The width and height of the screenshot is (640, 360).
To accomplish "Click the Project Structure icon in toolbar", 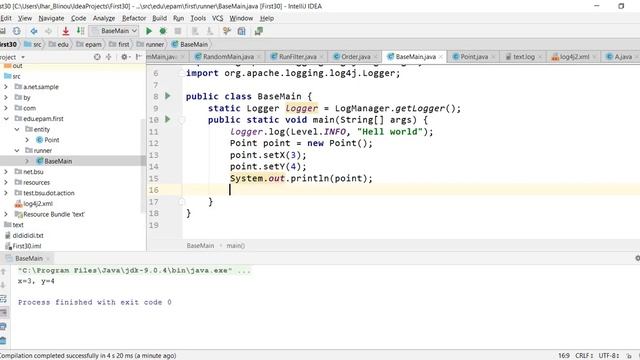I will [242, 31].
